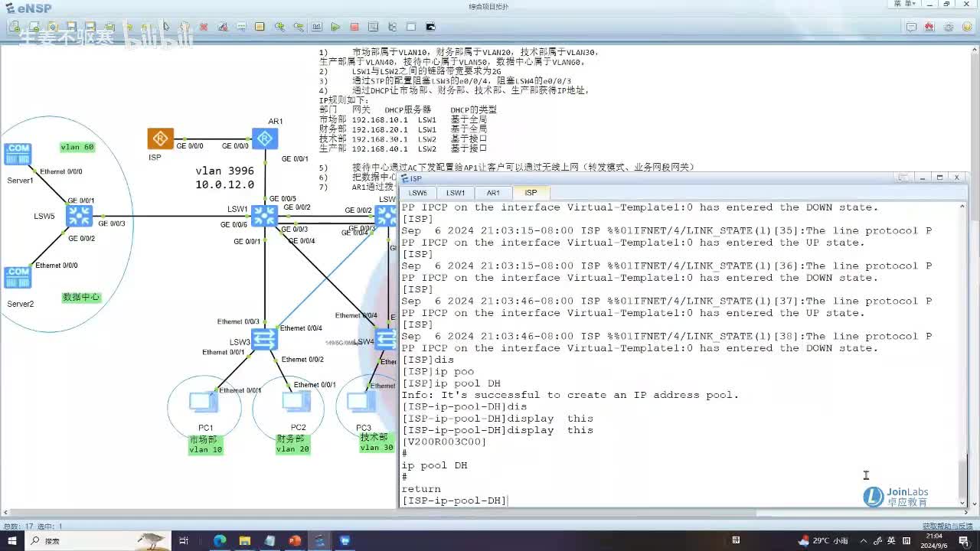Open Task View on the taskbar
This screenshot has width=980, height=551.
tap(184, 541)
